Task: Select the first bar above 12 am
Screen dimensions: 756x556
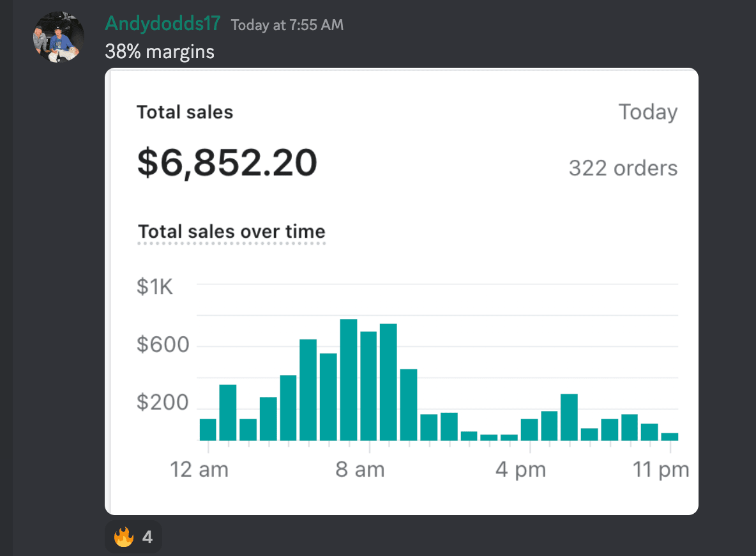Action: pyautogui.click(x=208, y=429)
